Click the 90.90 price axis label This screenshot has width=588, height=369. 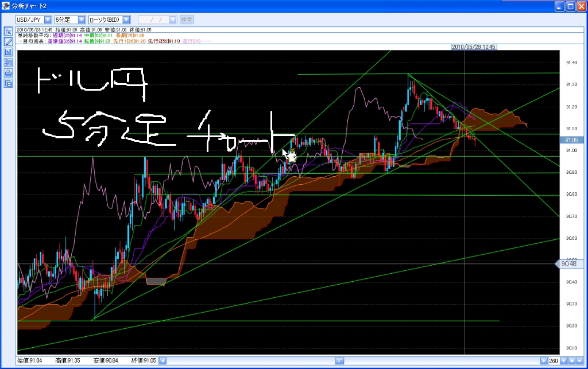coord(571,172)
